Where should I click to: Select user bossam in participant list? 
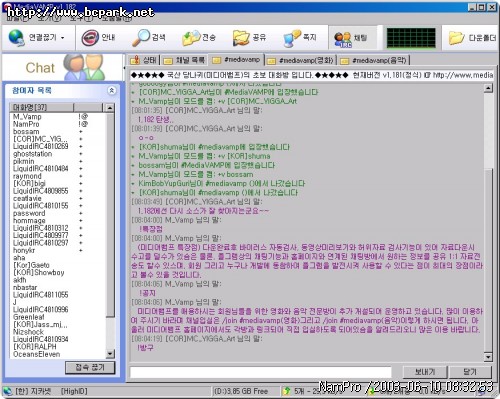[26, 132]
